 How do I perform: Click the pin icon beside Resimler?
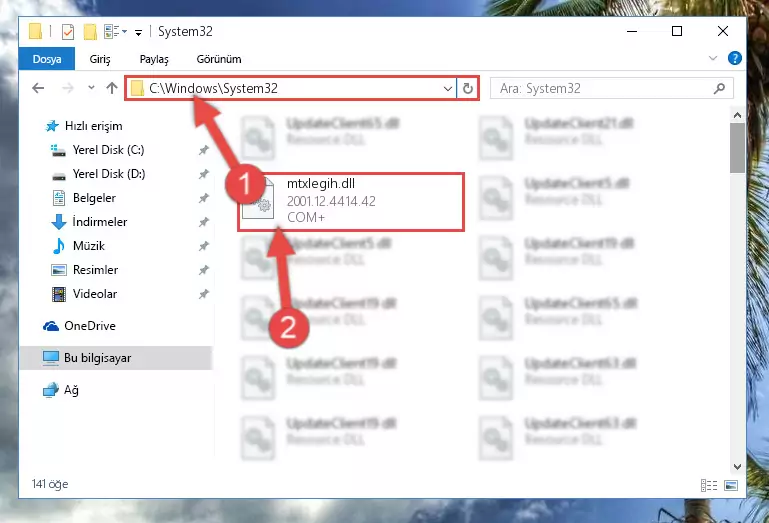pos(204,270)
